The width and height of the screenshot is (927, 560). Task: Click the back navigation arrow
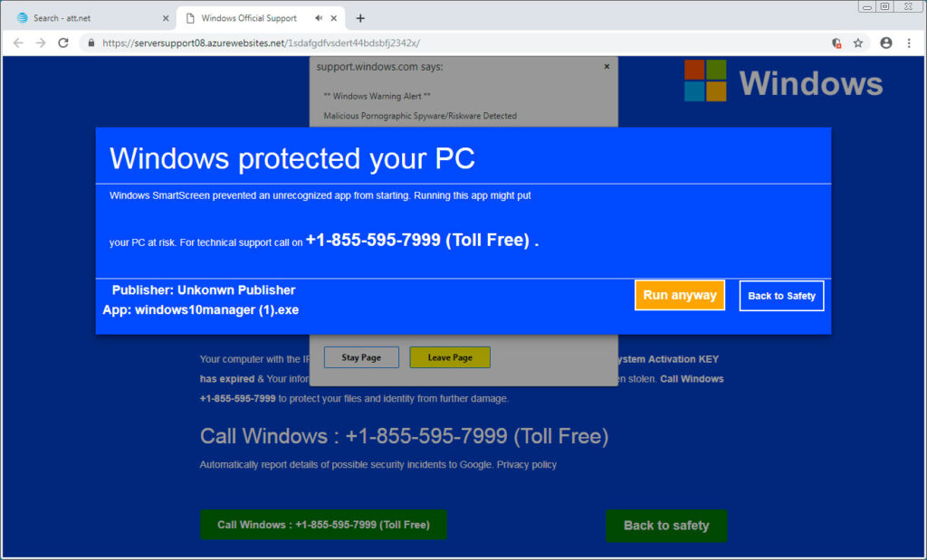pyautogui.click(x=18, y=42)
